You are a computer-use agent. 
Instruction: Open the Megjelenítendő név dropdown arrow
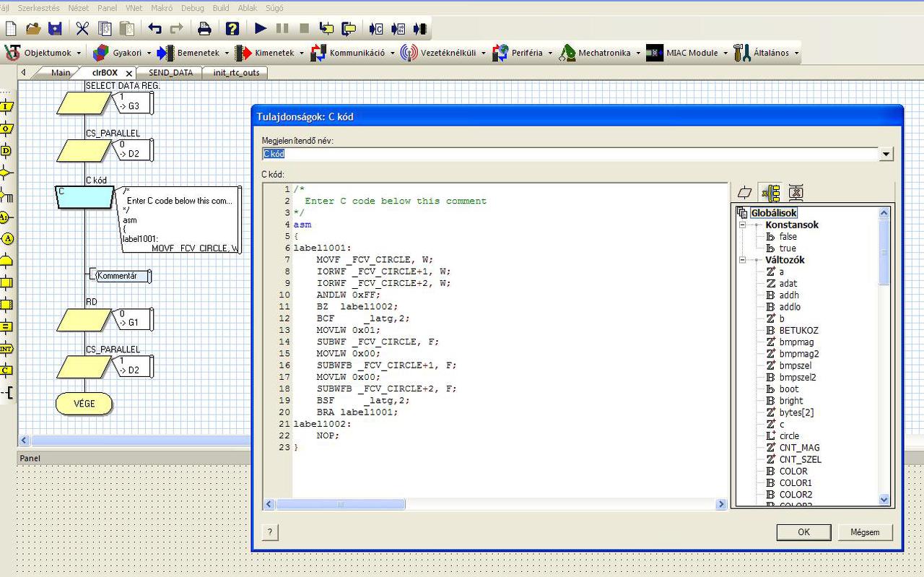point(886,154)
